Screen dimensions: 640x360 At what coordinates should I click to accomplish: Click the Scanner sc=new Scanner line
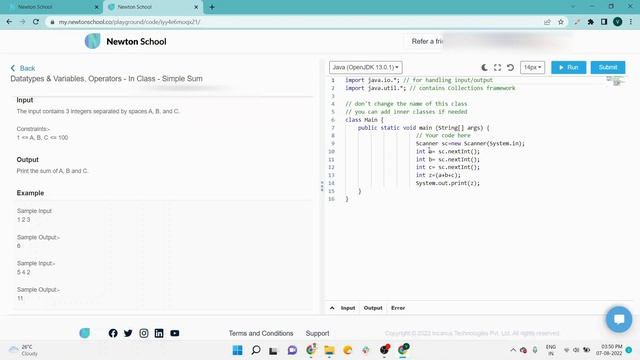tap(470, 143)
